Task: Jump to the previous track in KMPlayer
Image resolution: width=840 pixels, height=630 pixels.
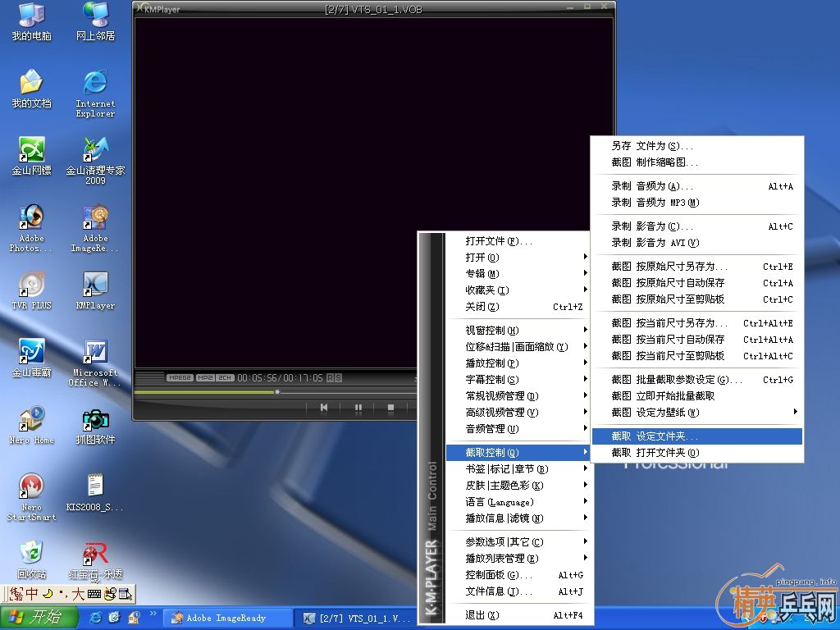Action: click(323, 408)
